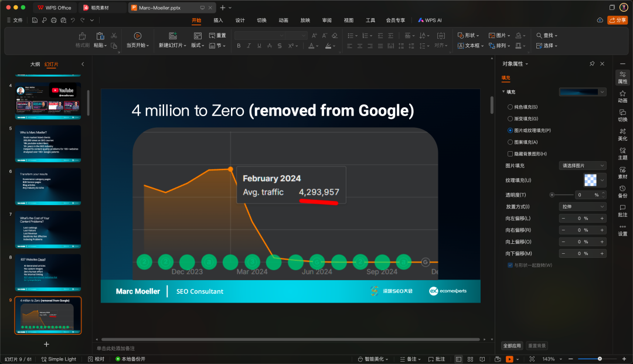Collapse the fill (填充) section triangle

pos(503,91)
